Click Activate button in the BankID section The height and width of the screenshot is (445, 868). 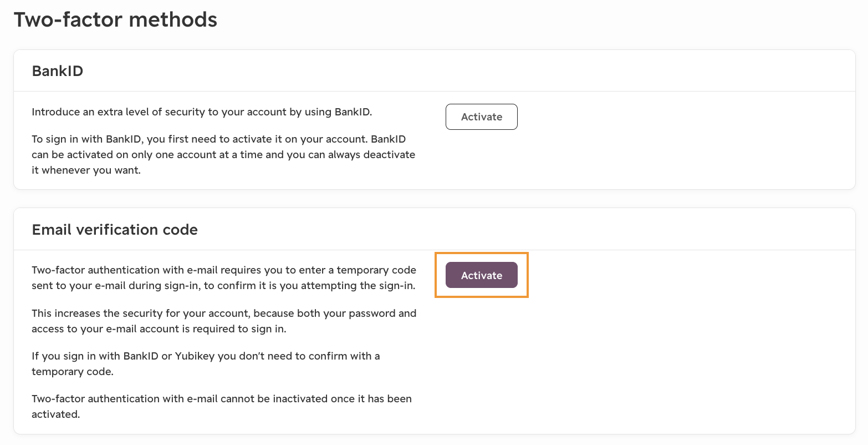(x=481, y=117)
